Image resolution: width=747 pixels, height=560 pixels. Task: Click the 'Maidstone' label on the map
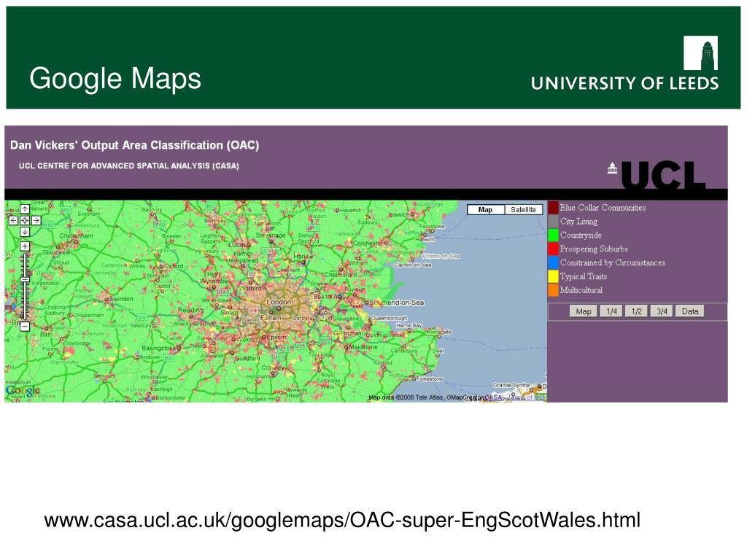point(363,347)
